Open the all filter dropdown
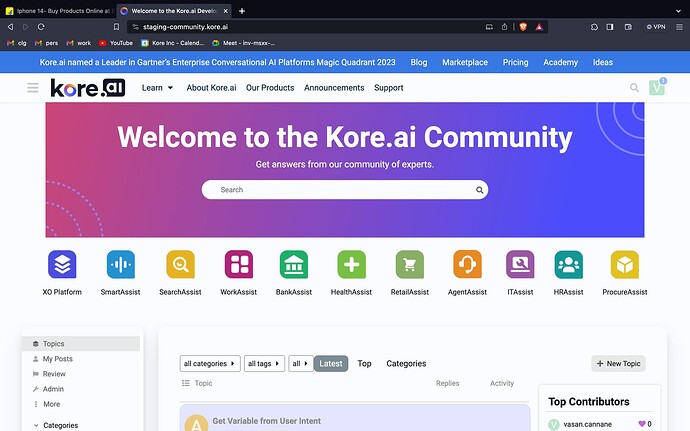This screenshot has width=690, height=431. click(x=301, y=364)
